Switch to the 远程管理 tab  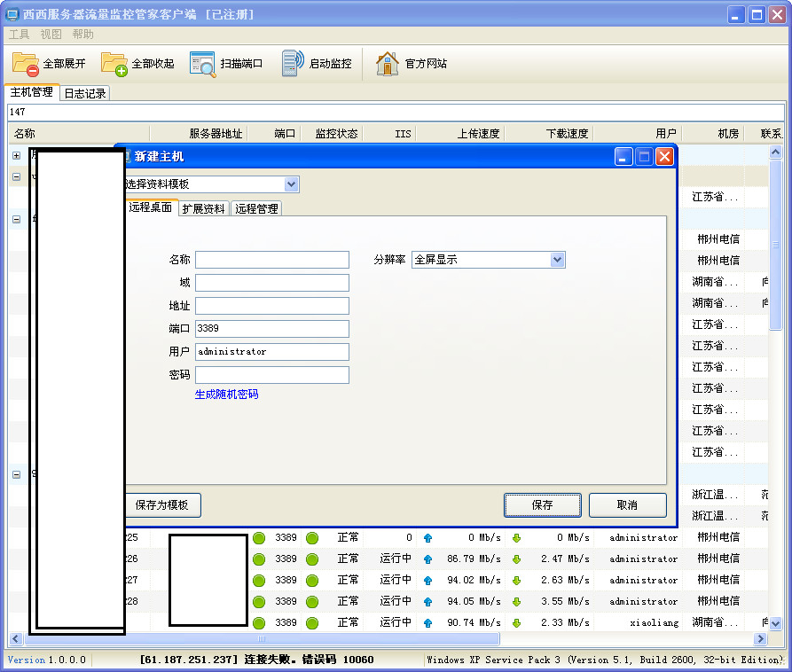[256, 209]
